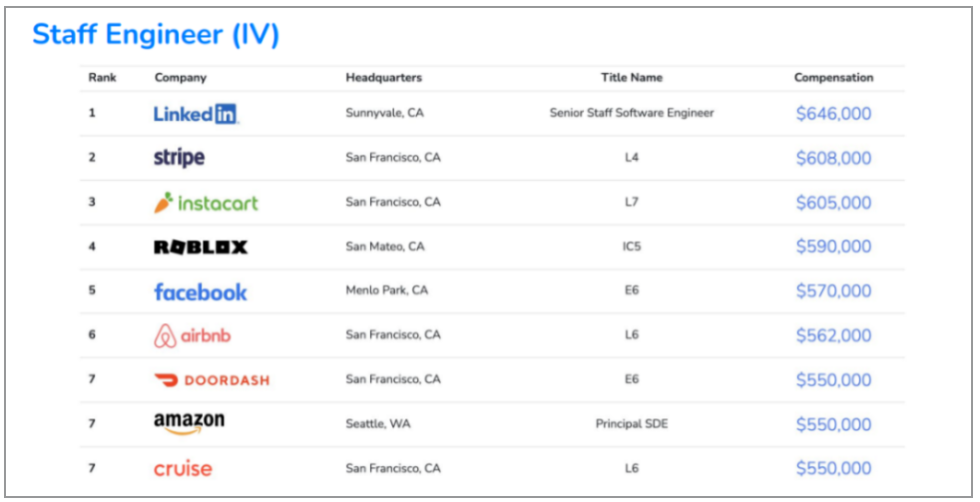Open the $608,000 Stripe compensation link
980x502 pixels.
pyautogui.click(x=833, y=158)
